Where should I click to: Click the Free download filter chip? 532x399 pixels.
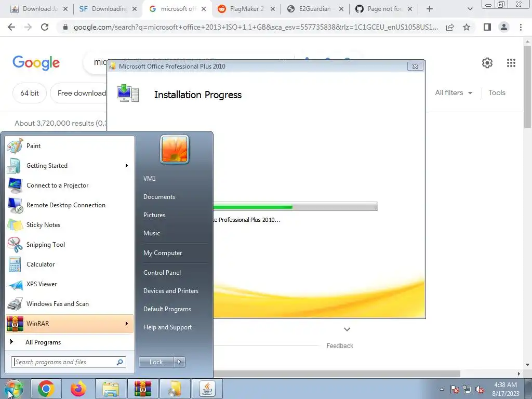click(79, 93)
